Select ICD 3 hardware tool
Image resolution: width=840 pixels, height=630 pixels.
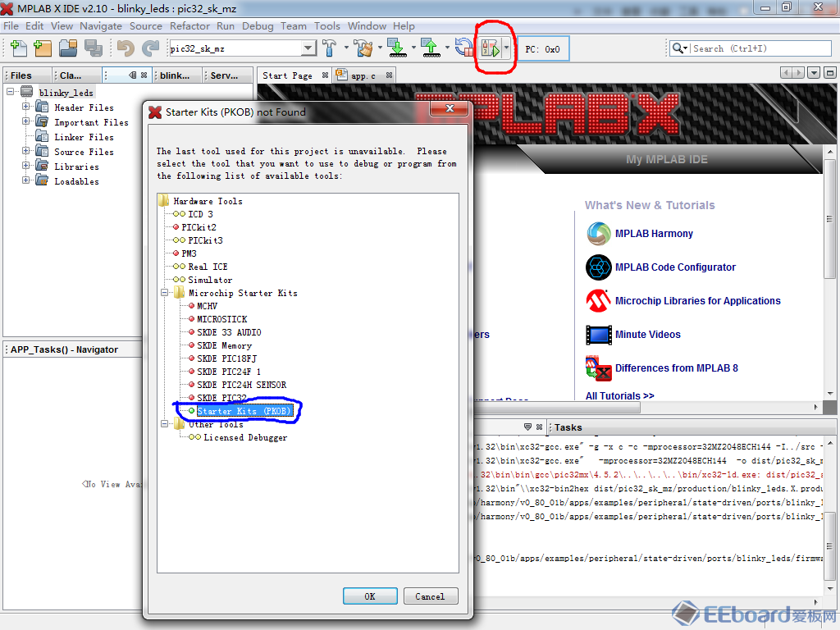[x=200, y=214]
